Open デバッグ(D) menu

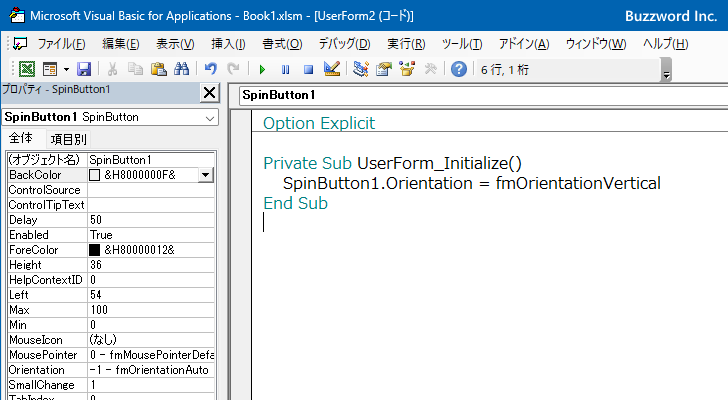pyautogui.click(x=344, y=44)
